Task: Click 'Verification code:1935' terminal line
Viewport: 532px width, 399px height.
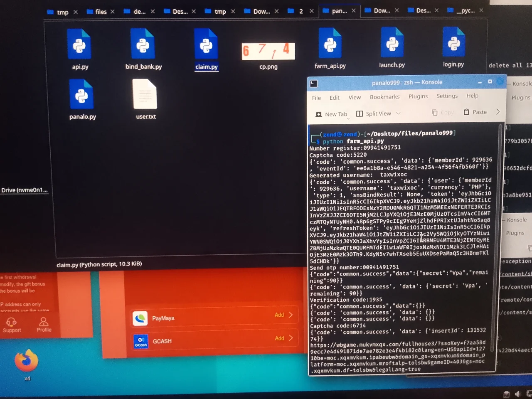Action: [x=346, y=300]
